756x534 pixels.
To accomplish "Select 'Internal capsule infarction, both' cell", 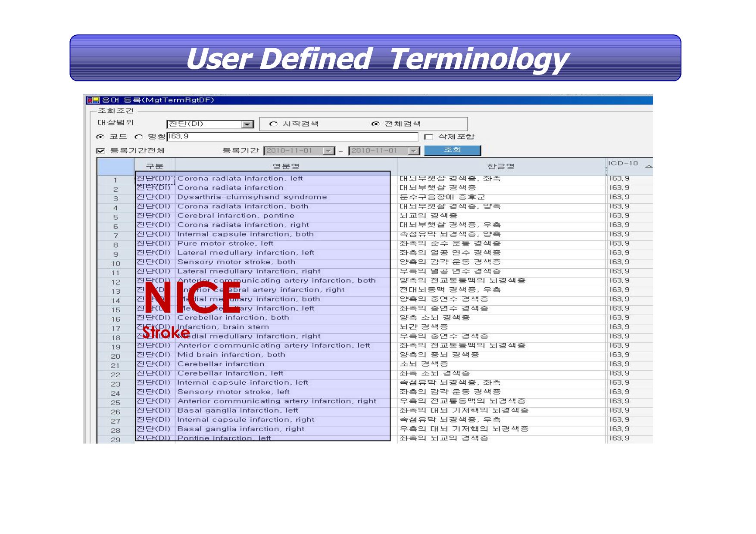I will (286, 234).
